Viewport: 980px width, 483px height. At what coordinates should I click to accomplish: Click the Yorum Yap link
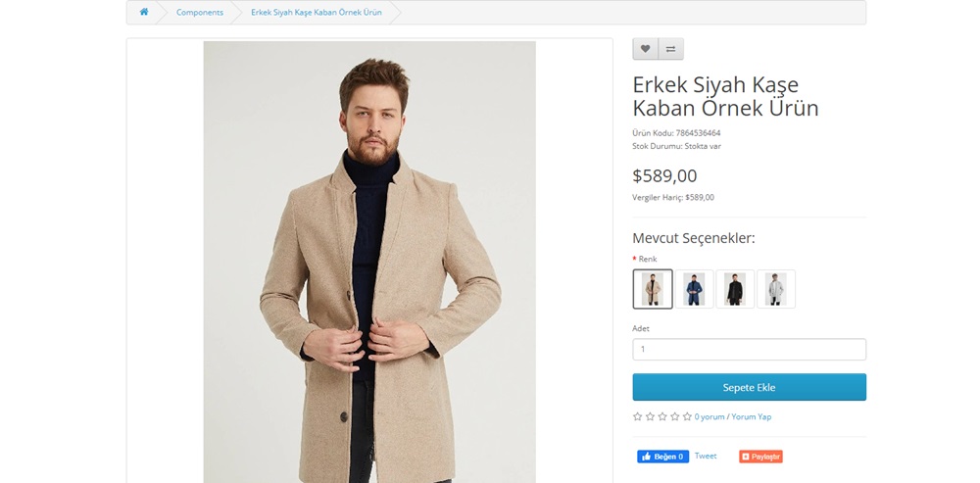pyautogui.click(x=752, y=416)
